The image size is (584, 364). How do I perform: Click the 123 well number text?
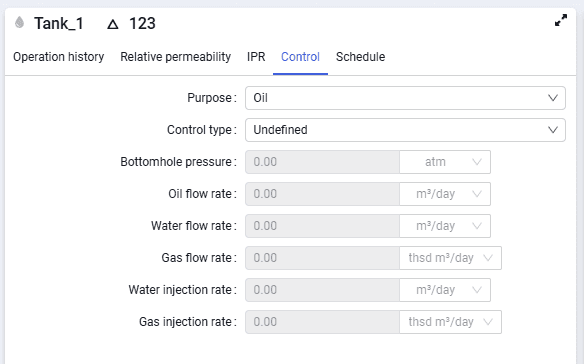point(142,23)
